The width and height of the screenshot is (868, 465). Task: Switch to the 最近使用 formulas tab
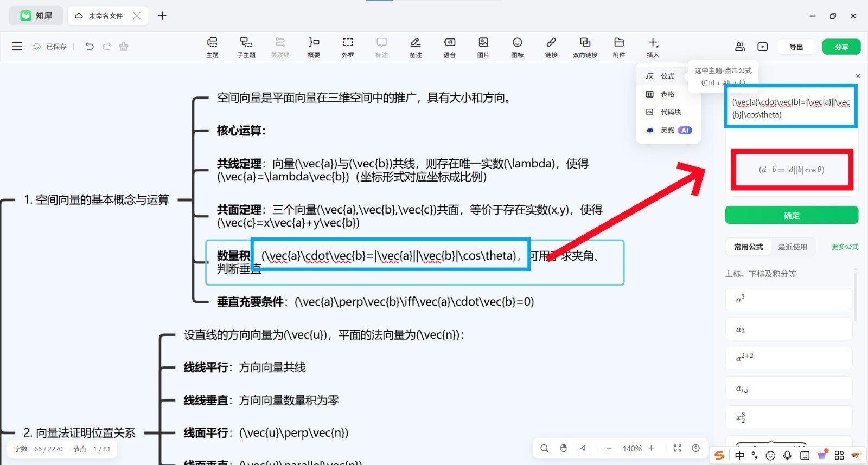793,247
